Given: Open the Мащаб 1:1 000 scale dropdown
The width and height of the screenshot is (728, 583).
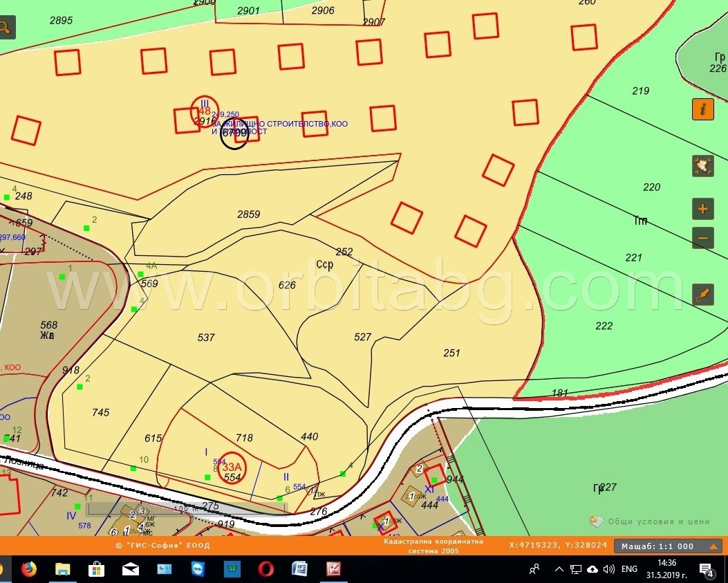Looking at the screenshot, I should click(668, 546).
